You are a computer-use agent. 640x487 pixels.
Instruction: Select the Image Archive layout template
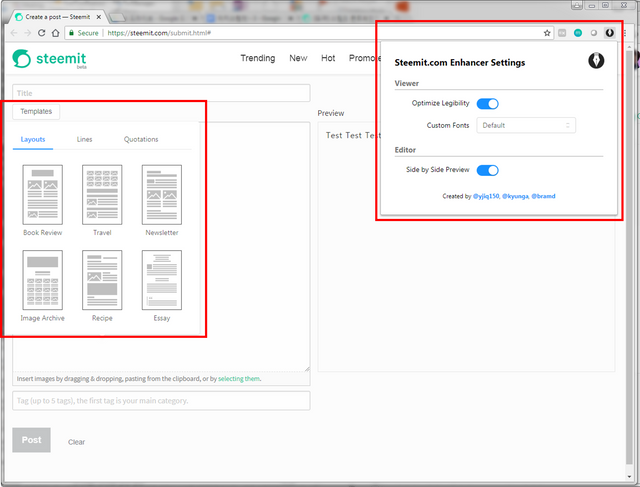(x=42, y=286)
